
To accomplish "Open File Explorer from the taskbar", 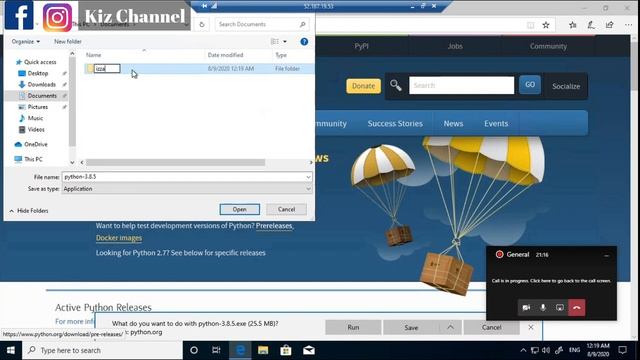I will click(x=263, y=350).
